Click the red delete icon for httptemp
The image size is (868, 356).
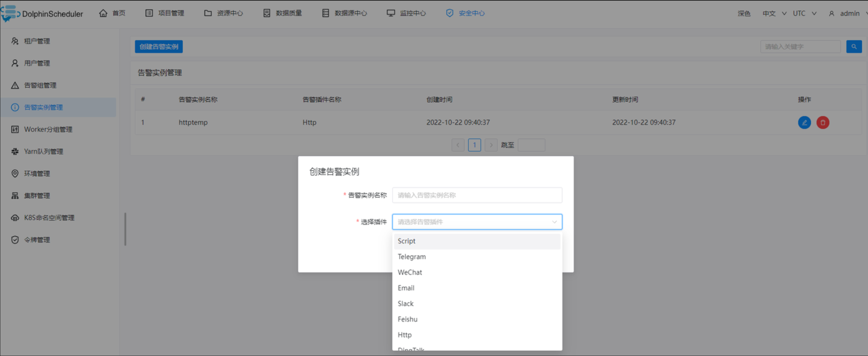(823, 122)
